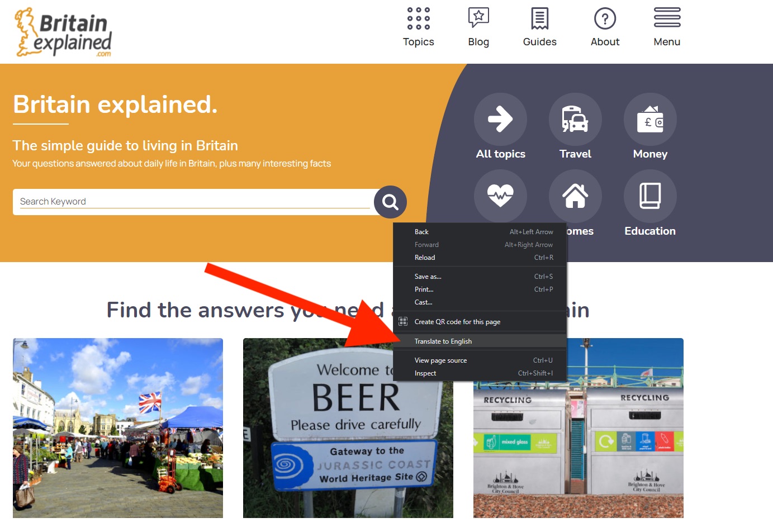This screenshot has width=773, height=532.
Task: Click the 'Find the answers' heading
Action: 348,310
